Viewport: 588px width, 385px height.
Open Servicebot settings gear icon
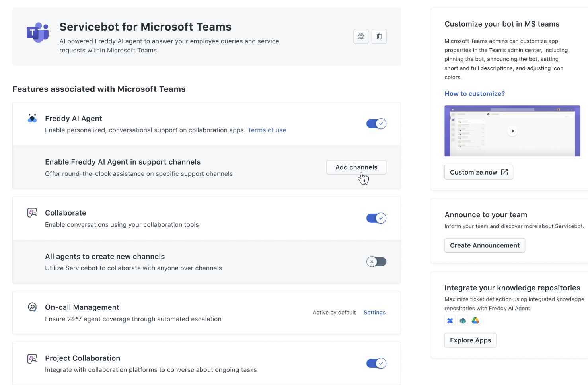click(x=361, y=37)
